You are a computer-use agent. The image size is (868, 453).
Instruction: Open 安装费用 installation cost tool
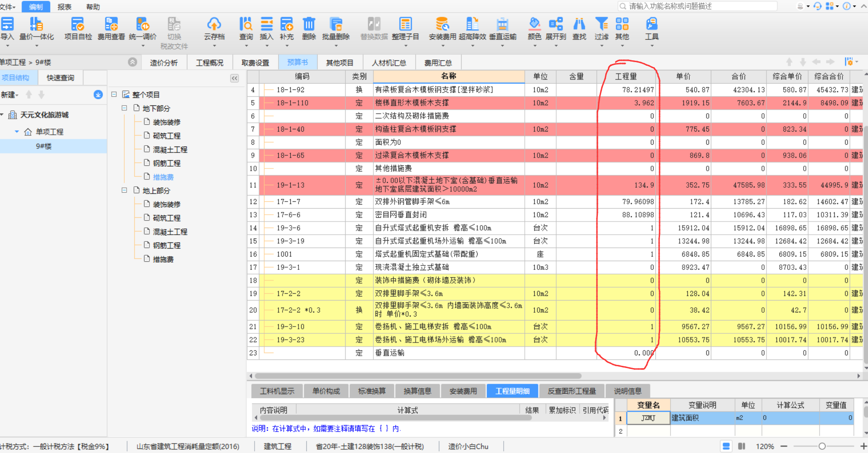(x=442, y=28)
